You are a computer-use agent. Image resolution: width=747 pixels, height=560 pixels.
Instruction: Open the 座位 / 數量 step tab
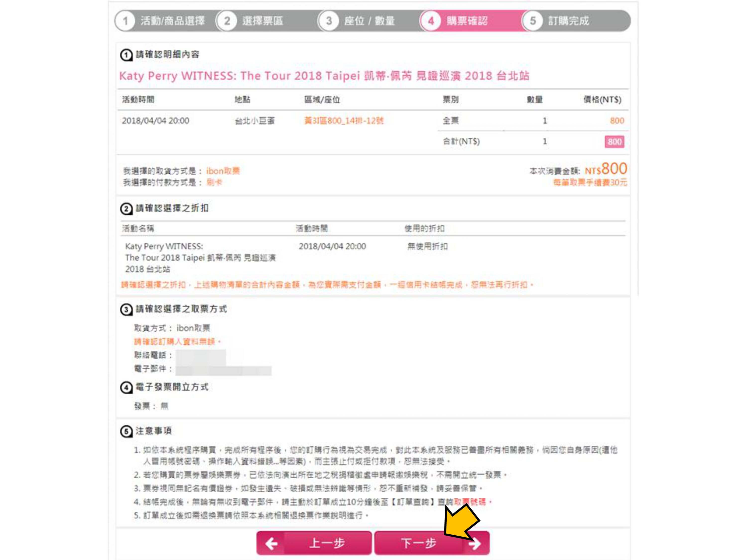pyautogui.click(x=369, y=21)
